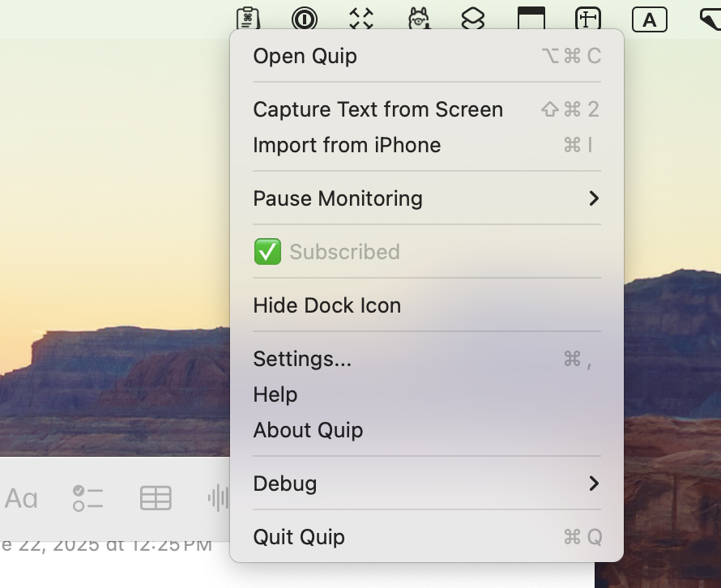Screen dimensions: 721x588
Task: Choose Capture Text from Screen
Action: click(427, 109)
